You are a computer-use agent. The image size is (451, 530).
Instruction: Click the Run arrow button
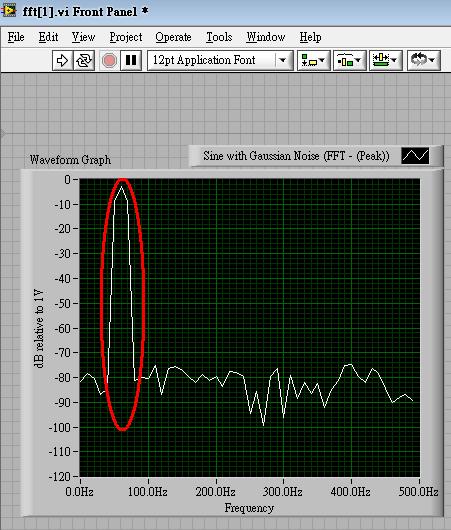click(x=63, y=61)
